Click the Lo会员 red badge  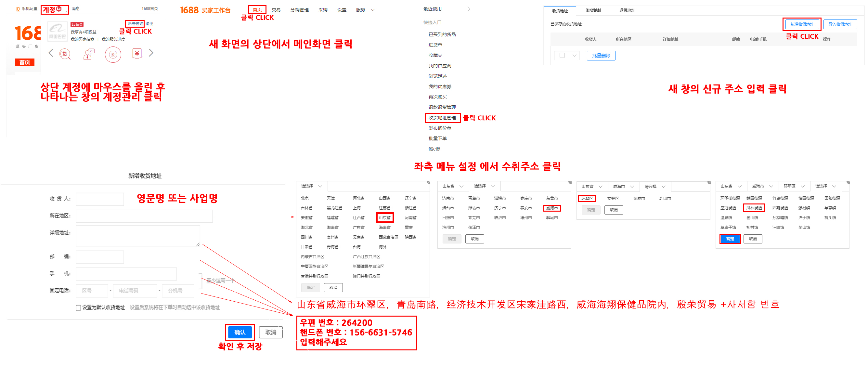(77, 24)
